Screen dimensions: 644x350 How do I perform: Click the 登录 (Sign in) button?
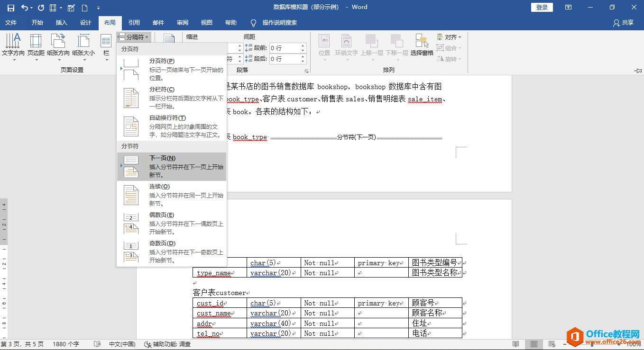(x=542, y=7)
